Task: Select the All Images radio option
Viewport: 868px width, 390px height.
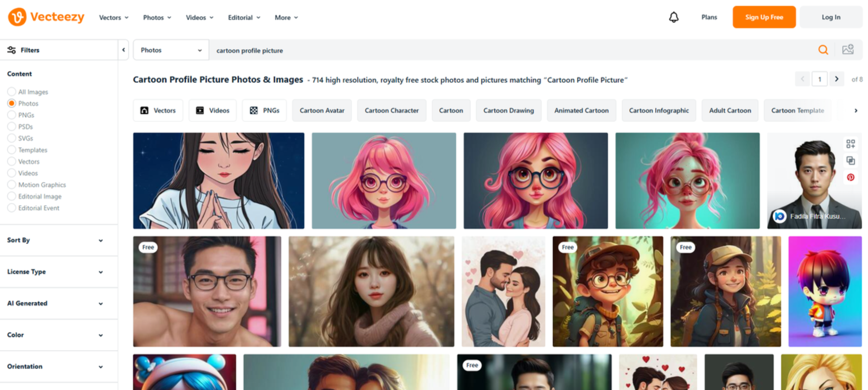Action: tap(12, 92)
